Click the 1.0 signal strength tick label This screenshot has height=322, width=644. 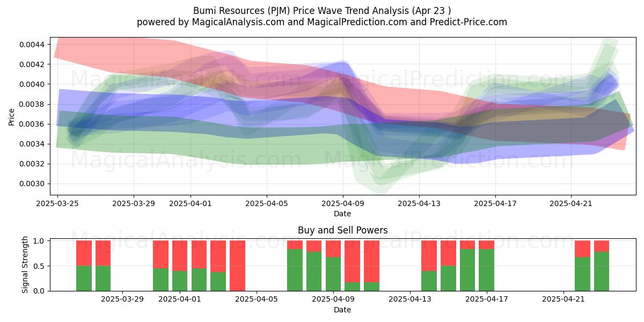pyautogui.click(x=39, y=241)
